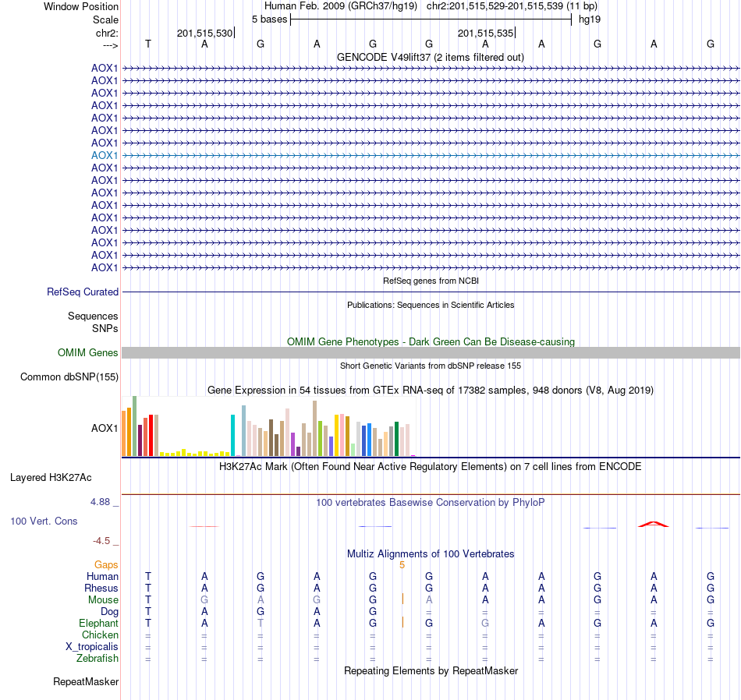Click the sequence direction arrow label
The height and width of the screenshot is (700, 741).
tap(111, 45)
